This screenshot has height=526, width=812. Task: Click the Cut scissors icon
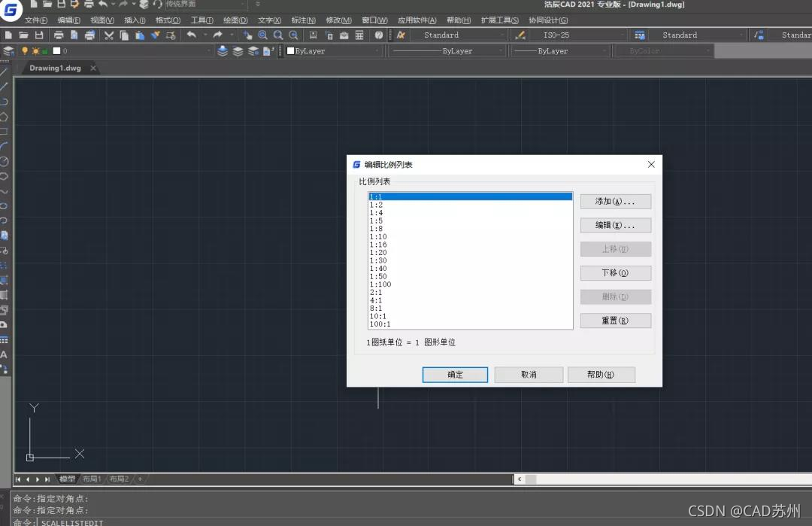click(x=109, y=35)
